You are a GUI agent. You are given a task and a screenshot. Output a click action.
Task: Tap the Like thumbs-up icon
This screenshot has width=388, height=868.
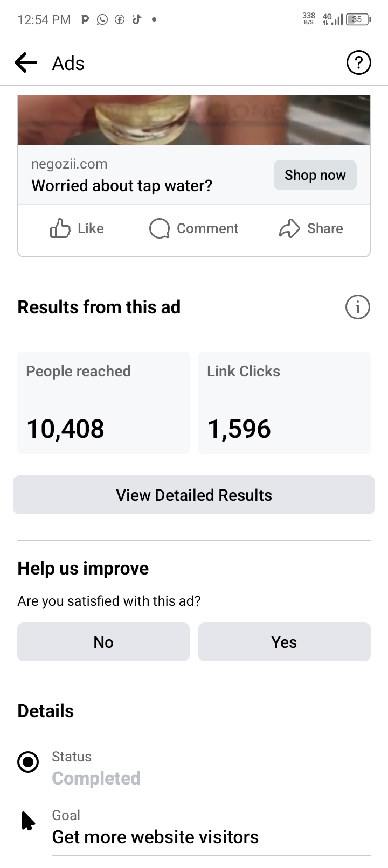pos(60,228)
